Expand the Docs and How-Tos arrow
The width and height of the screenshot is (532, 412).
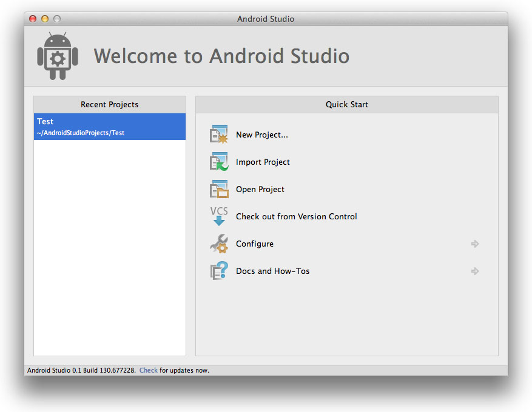(475, 271)
